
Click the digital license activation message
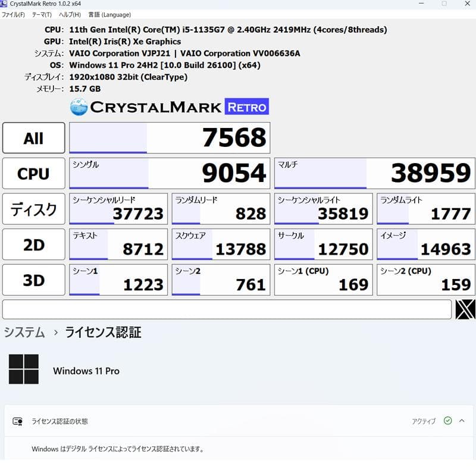pos(118,449)
